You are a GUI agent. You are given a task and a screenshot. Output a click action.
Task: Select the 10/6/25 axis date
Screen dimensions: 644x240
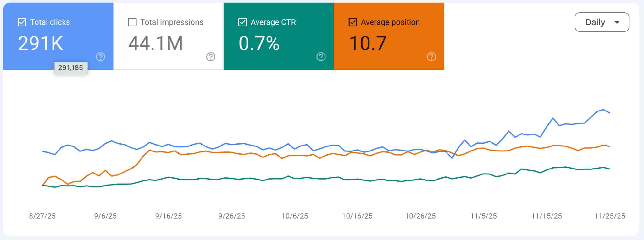295,216
